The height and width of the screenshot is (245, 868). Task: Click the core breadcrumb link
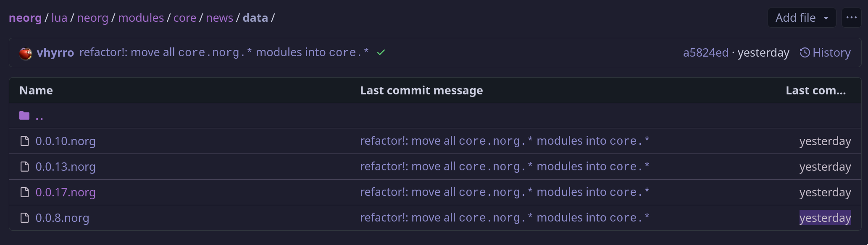(x=185, y=18)
